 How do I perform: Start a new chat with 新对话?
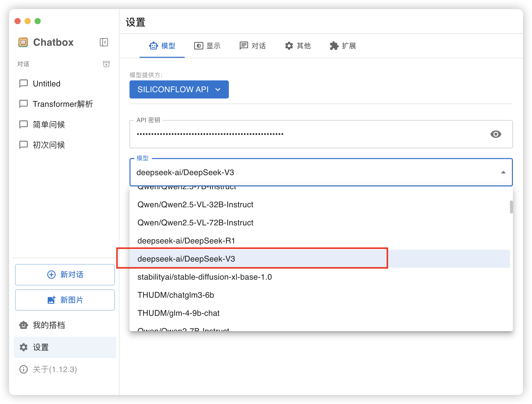click(x=65, y=275)
